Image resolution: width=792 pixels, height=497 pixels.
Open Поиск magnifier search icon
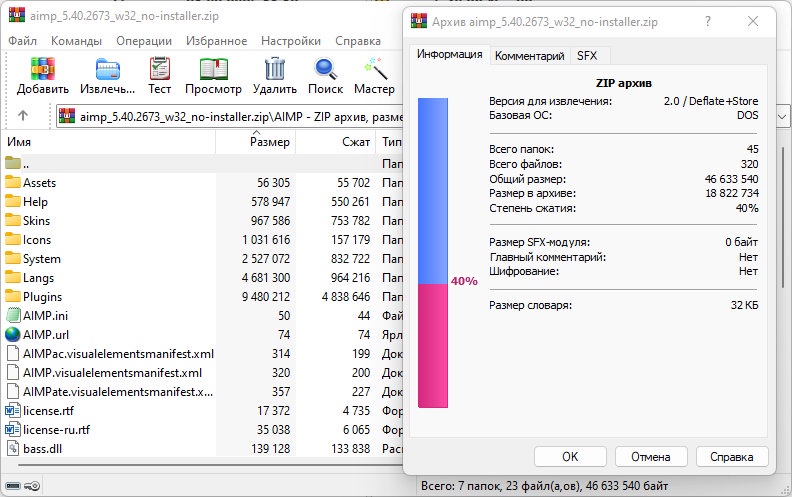click(x=325, y=69)
